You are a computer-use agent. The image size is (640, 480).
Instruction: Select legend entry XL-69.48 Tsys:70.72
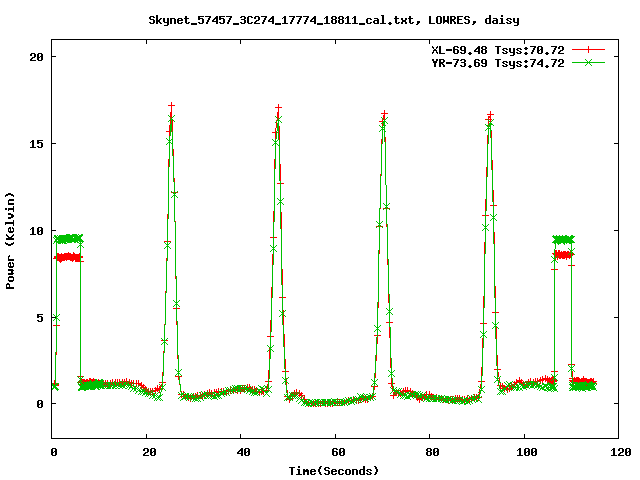[x=498, y=50]
